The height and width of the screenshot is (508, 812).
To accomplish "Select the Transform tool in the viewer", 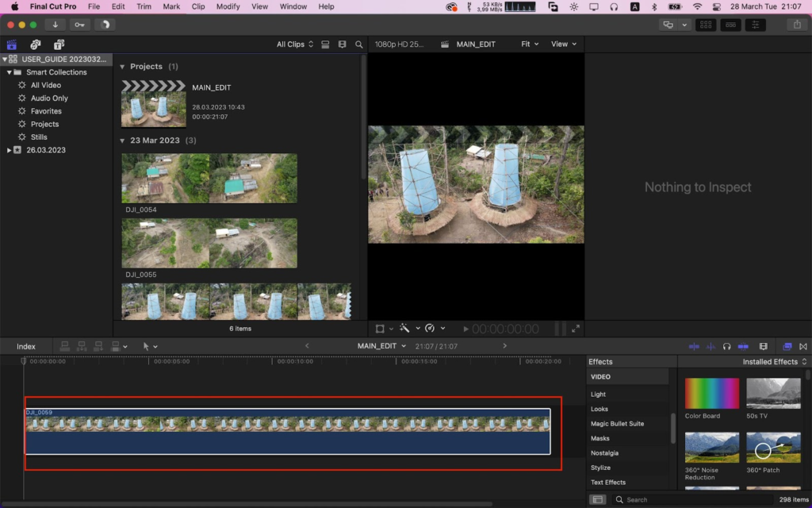I will [380, 329].
